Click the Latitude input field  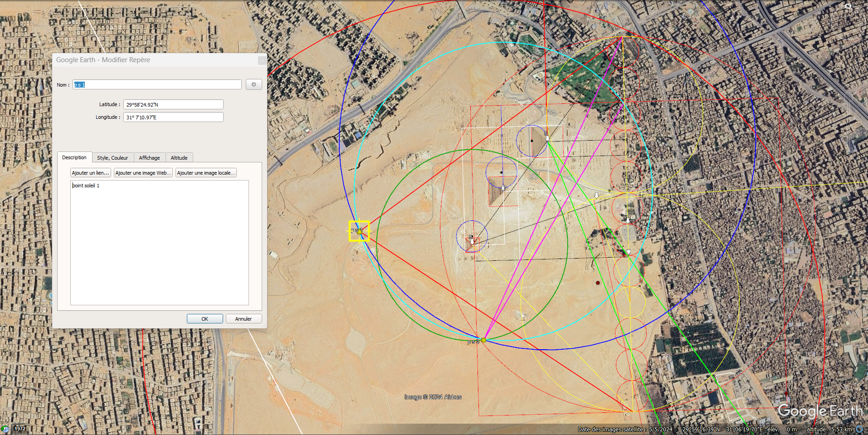click(x=173, y=104)
